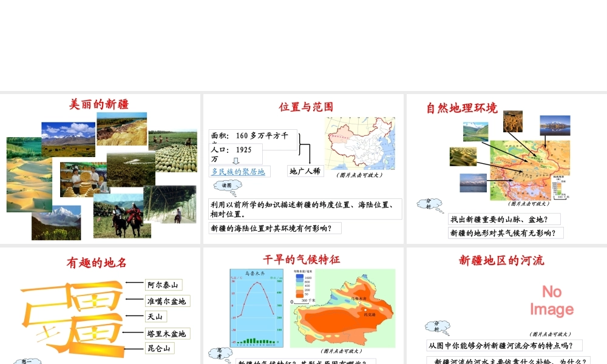Click the question about 新疆河流分布的特点
Image resolution: width=607 pixels, height=364 pixels.
coord(504,345)
